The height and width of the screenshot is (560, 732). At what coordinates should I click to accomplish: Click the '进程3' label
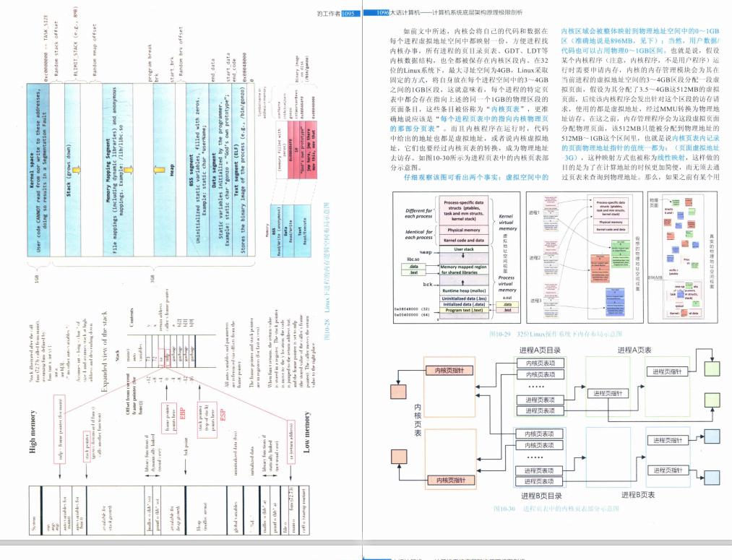tap(535, 301)
